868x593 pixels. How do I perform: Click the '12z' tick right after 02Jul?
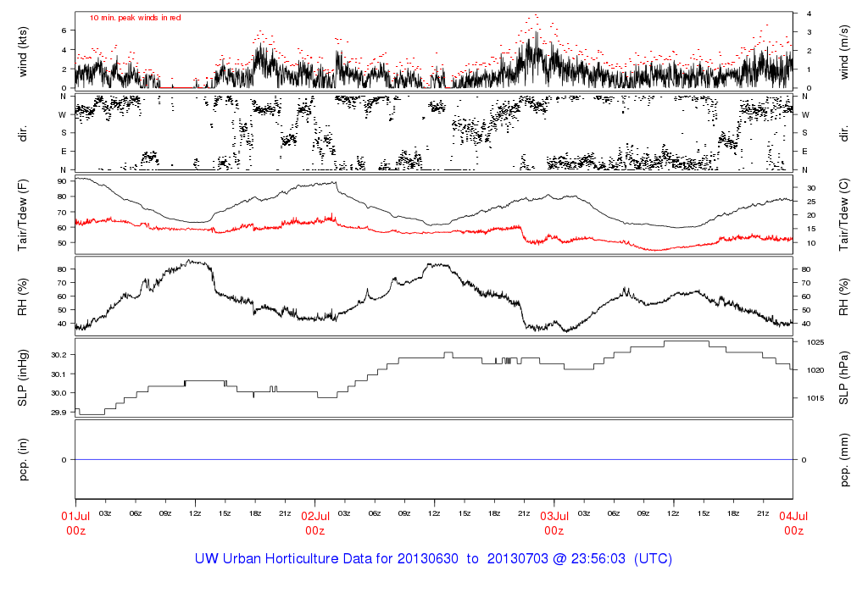pyautogui.click(x=434, y=514)
